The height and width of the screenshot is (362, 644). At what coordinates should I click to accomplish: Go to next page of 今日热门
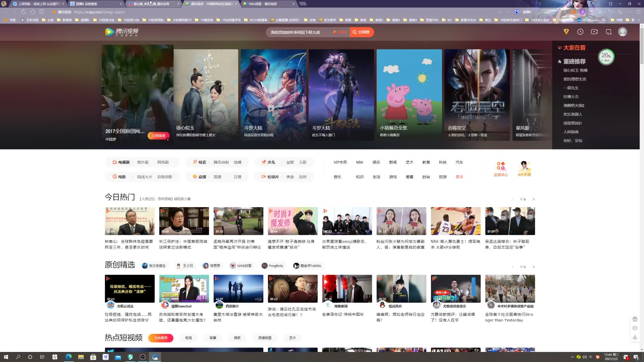click(534, 199)
